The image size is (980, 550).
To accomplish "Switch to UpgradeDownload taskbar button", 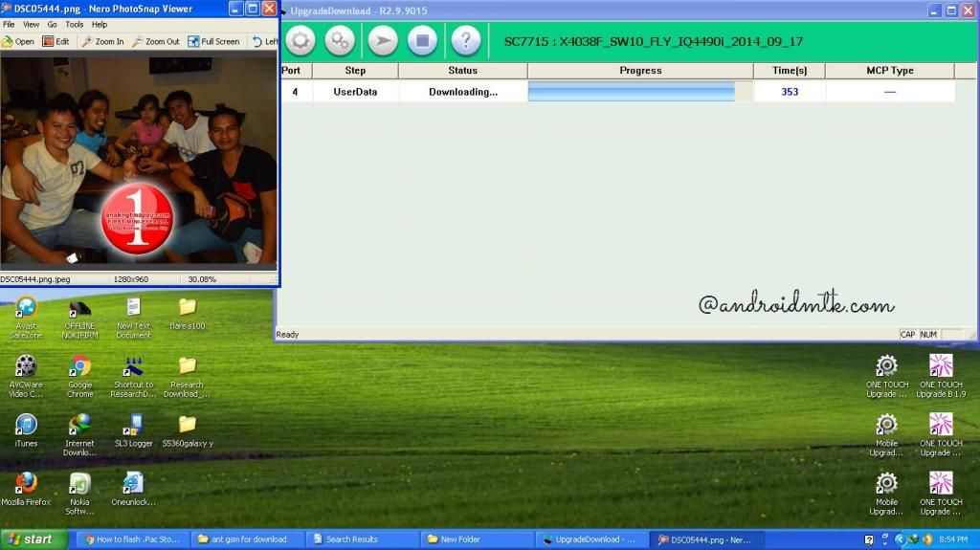I will tap(589, 539).
